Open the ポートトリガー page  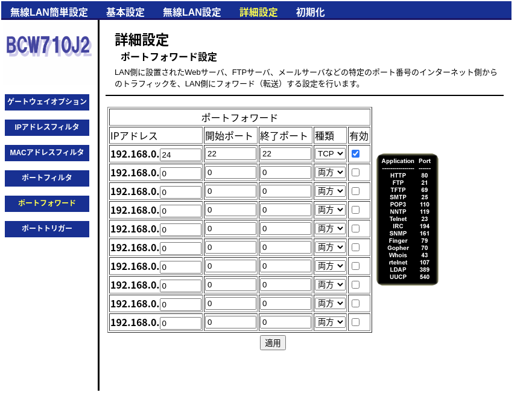[x=46, y=229]
